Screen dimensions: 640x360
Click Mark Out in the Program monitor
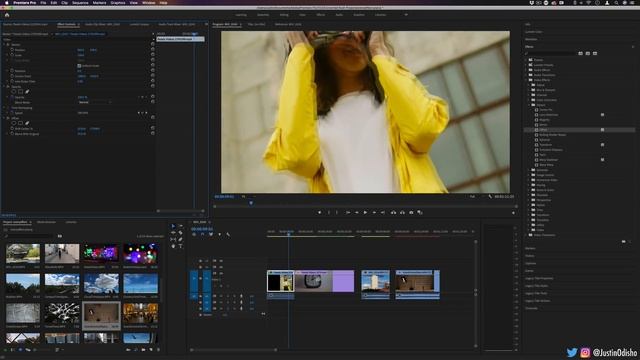pos(337,212)
